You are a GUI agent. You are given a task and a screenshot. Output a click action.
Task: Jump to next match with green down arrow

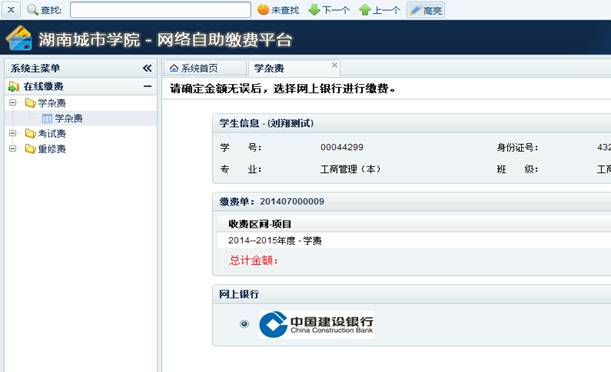pos(328,10)
